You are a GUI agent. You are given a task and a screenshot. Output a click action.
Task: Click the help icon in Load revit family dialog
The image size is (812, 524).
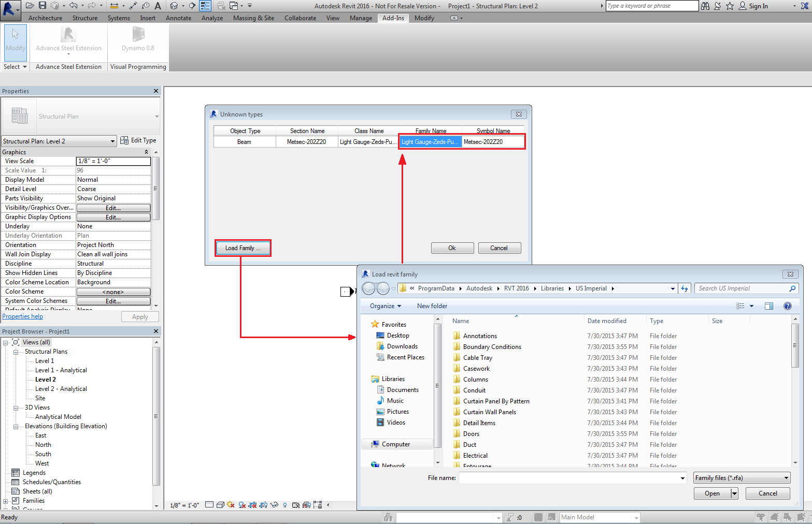788,306
